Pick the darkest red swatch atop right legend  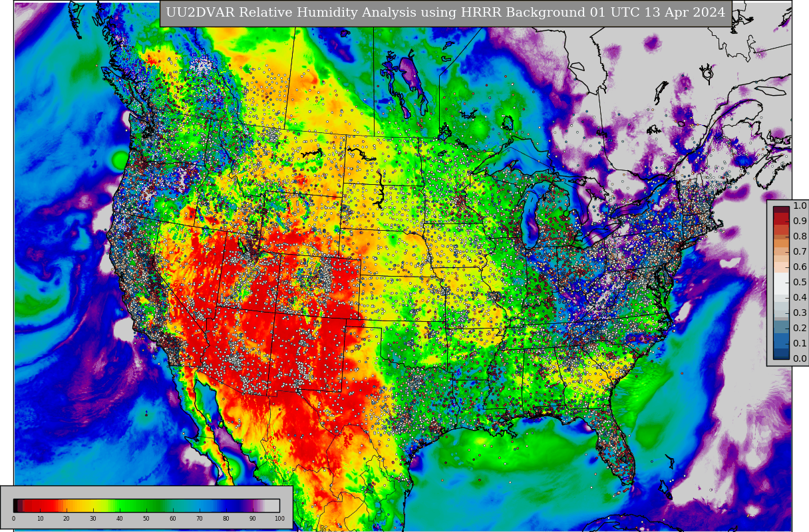click(781, 209)
